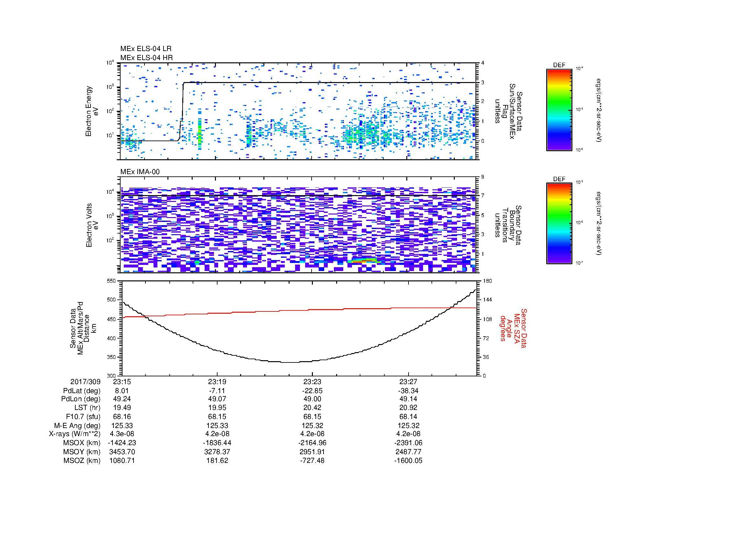Click the 'MSOY (km)' row label

[82, 452]
